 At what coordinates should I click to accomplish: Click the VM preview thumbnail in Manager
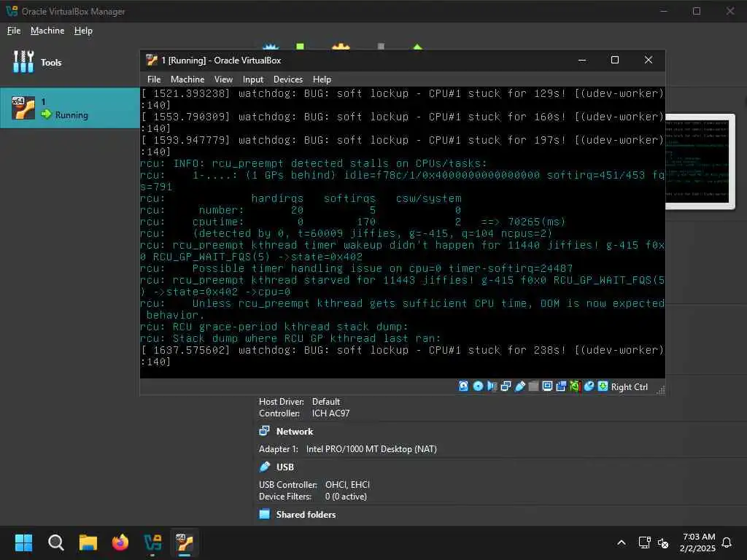[700, 161]
